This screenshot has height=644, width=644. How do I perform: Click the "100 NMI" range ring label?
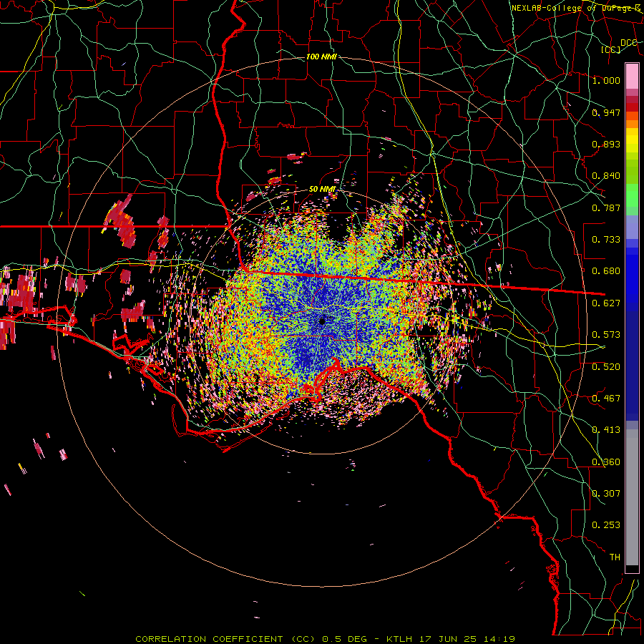pos(321,57)
